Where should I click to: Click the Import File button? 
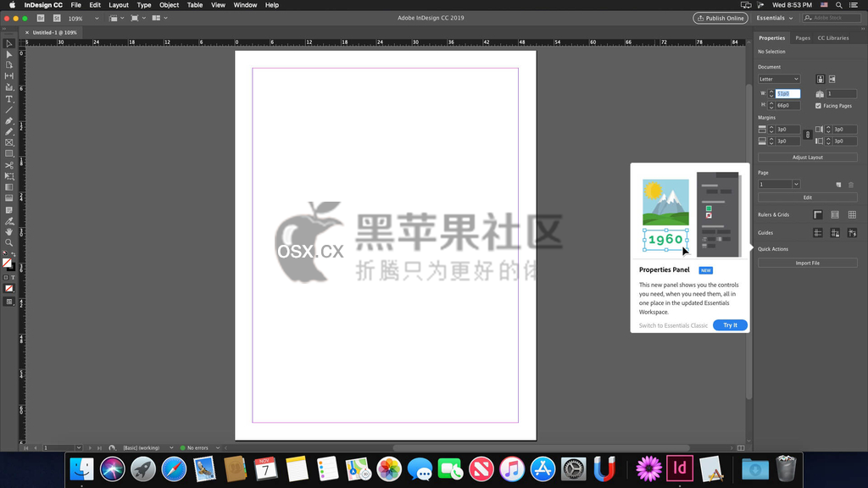808,263
